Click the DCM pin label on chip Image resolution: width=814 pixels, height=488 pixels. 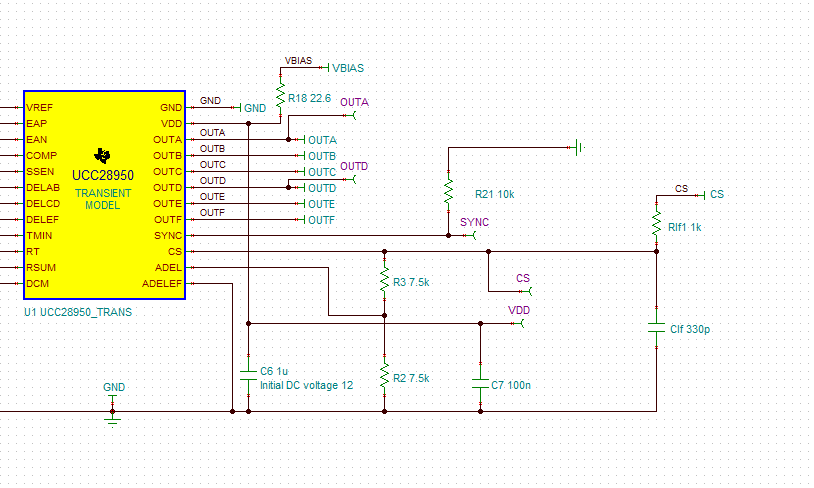click(37, 284)
